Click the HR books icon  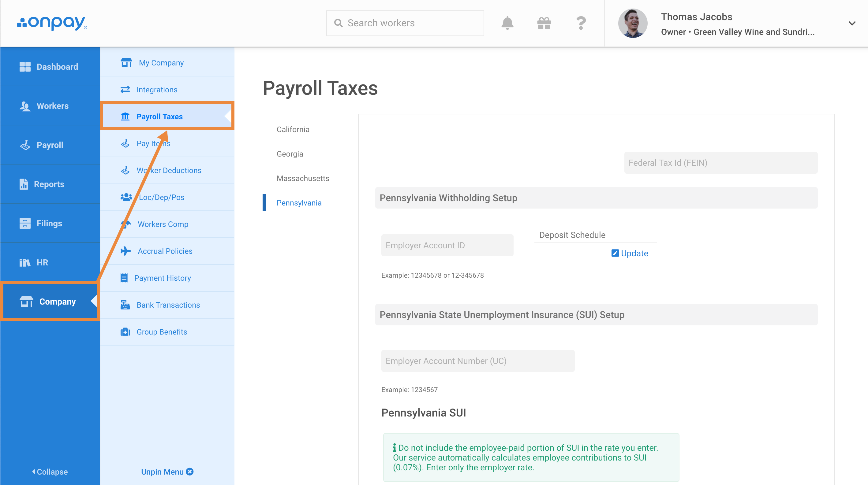pyautogui.click(x=25, y=262)
